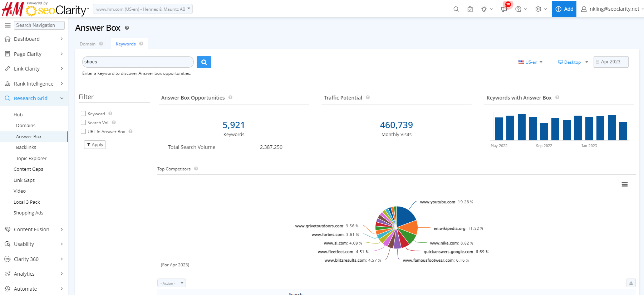Expand the Desktop device dropdown
Image resolution: width=644 pixels, height=295 pixels.
pyautogui.click(x=573, y=62)
